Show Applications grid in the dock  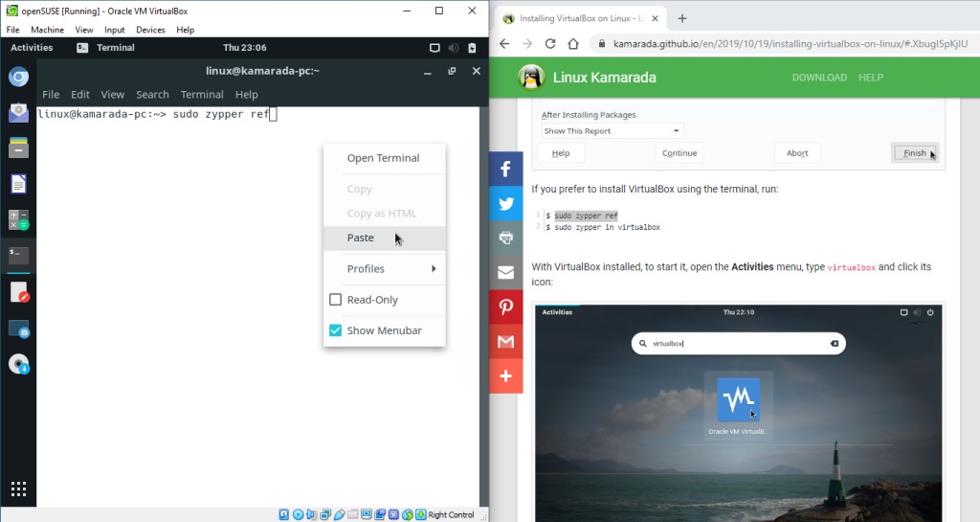(18, 488)
